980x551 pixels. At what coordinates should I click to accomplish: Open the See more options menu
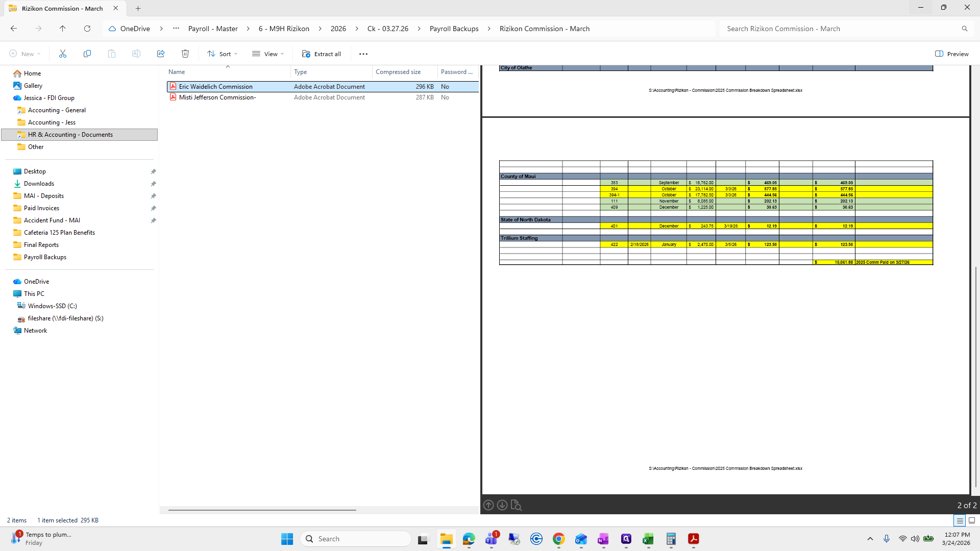tap(363, 54)
